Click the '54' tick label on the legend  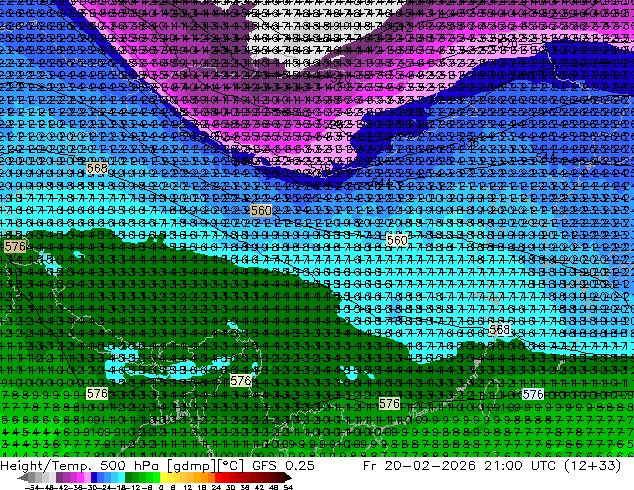click(288, 487)
